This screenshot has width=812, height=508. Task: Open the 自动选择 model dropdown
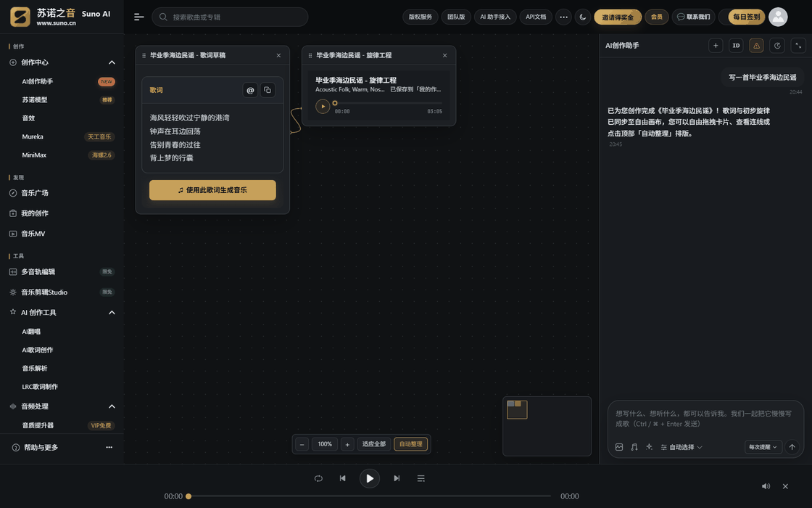681,447
